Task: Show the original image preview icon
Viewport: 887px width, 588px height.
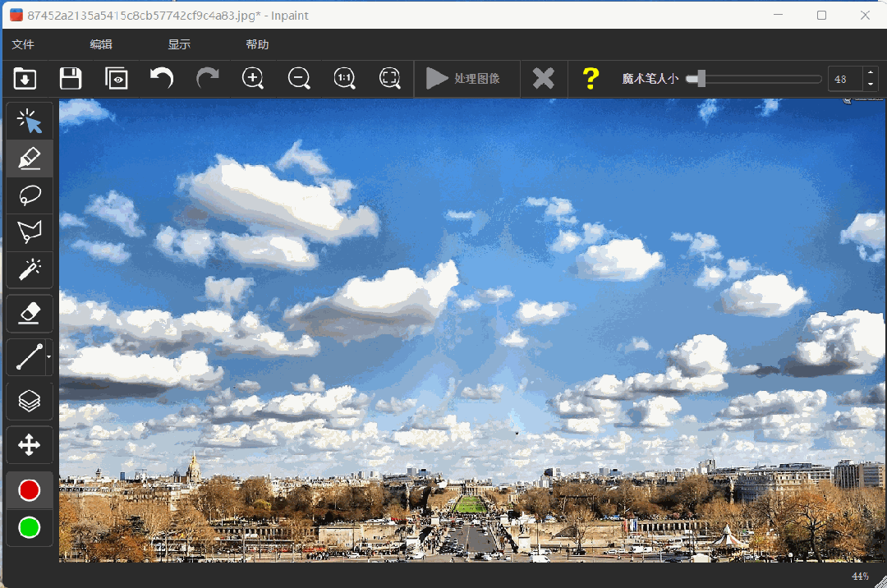Action: point(117,79)
